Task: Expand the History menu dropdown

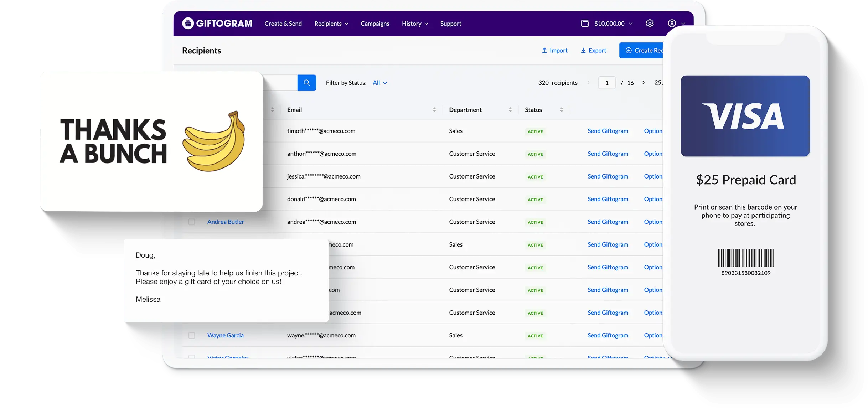Action: point(415,24)
